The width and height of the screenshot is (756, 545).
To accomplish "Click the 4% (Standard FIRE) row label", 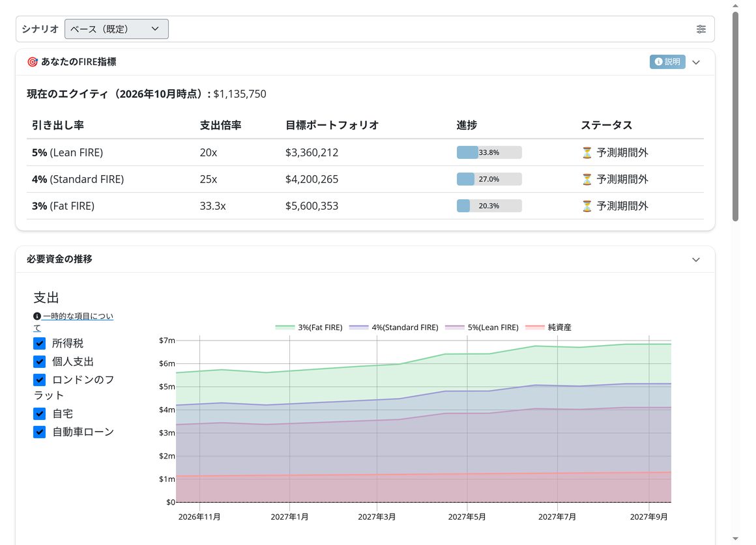I will (78, 179).
